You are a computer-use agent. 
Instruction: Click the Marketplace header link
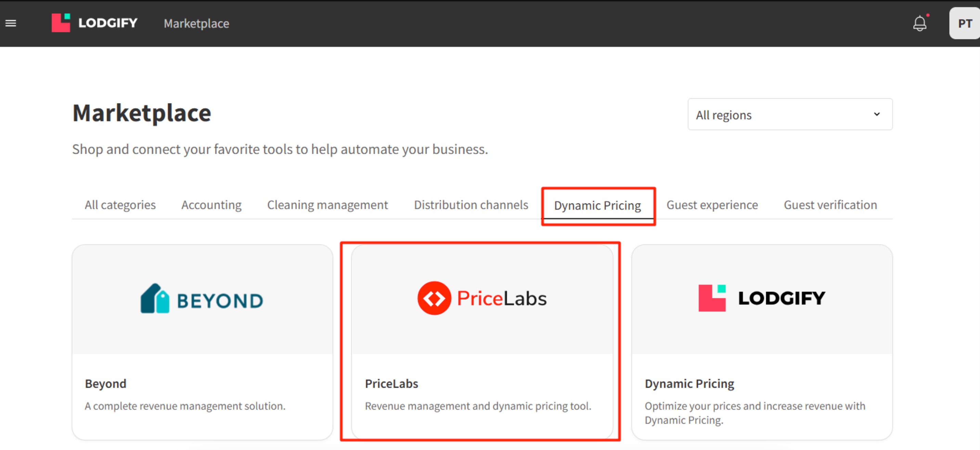[196, 23]
